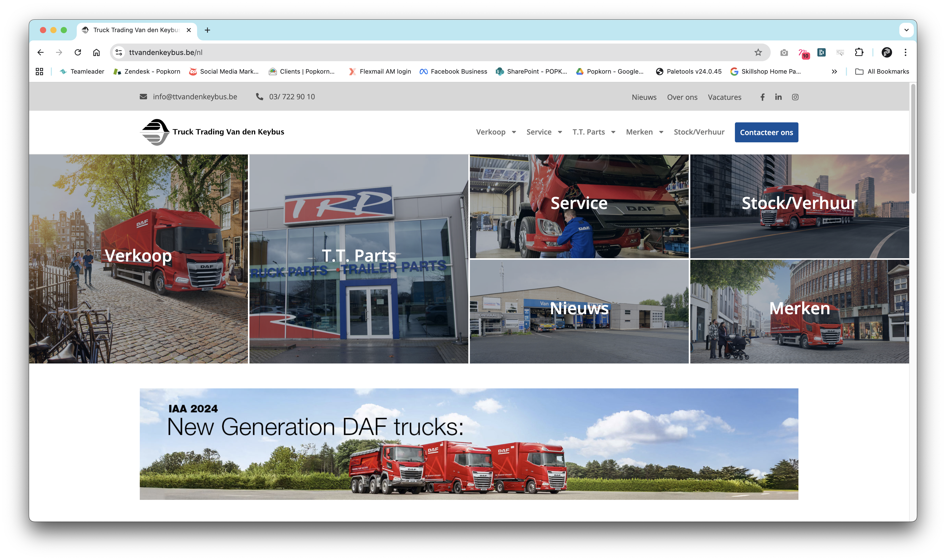Click the envelope icon next to the email address
Image resolution: width=946 pixels, height=560 pixels.
pyautogui.click(x=143, y=97)
